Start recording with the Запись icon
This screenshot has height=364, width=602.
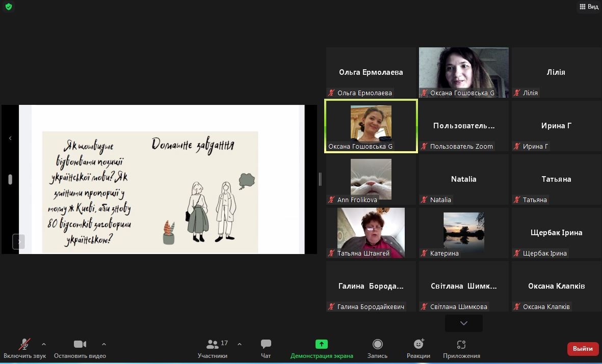click(x=377, y=345)
